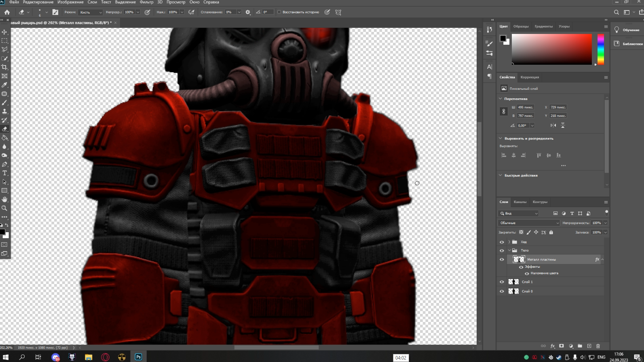The width and height of the screenshot is (644, 362).
Task: Open 'Библиотеки' panel button
Action: (628, 44)
